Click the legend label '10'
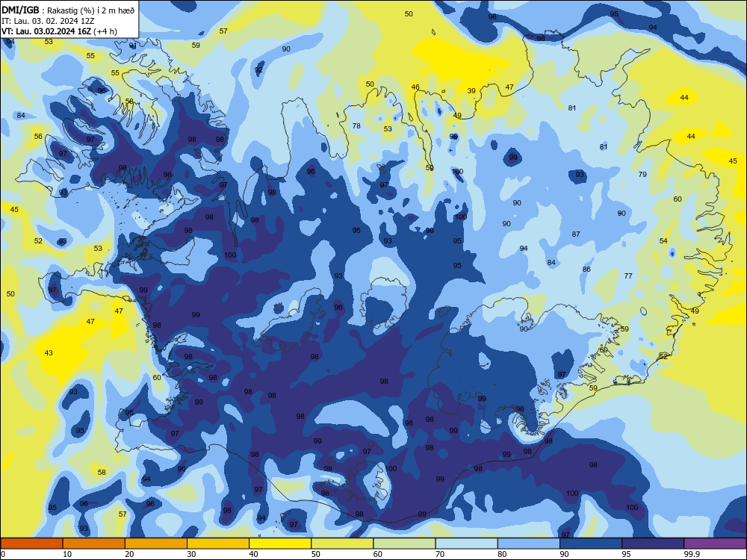Screen dimensions: 747x560 coord(67,554)
